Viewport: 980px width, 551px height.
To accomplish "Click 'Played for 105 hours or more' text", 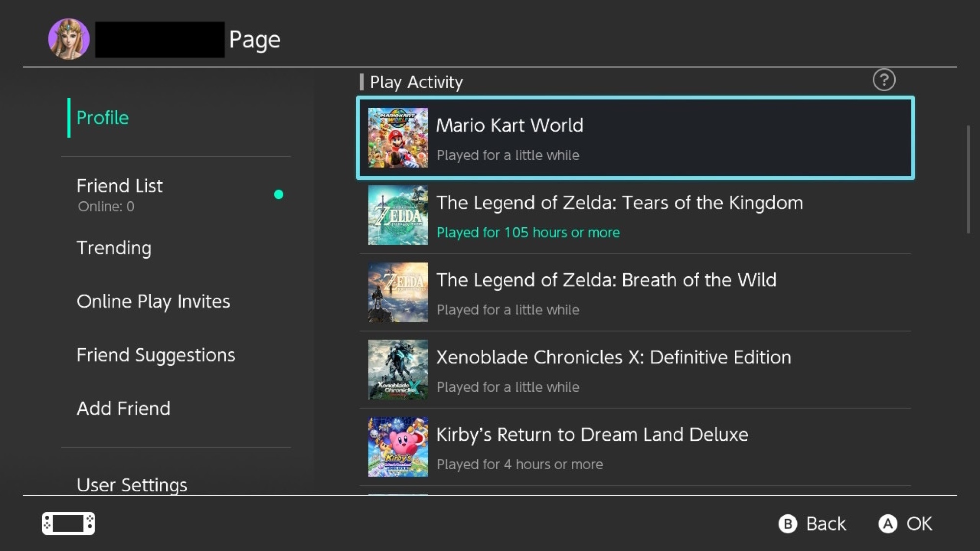I will [528, 232].
